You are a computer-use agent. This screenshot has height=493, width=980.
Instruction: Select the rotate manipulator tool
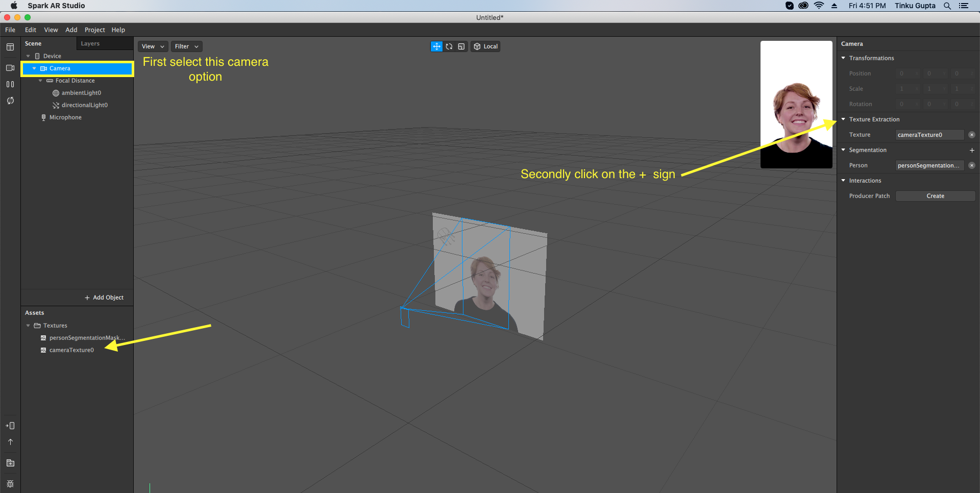(x=449, y=46)
